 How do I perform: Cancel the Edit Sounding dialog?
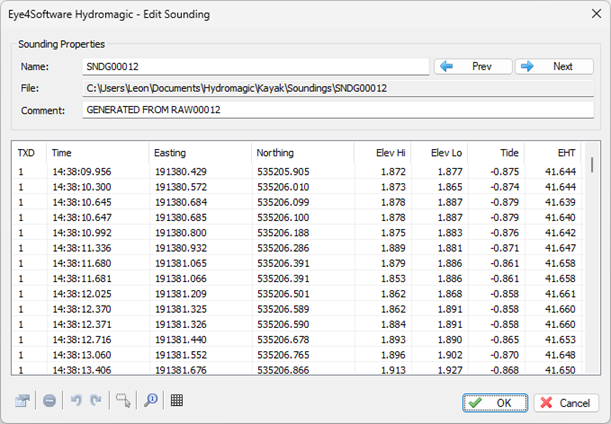[565, 402]
